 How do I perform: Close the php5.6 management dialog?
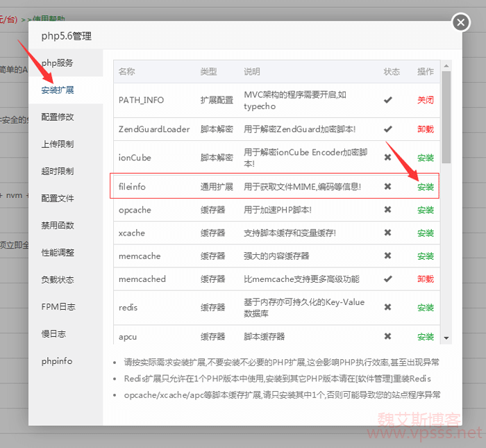tap(461, 23)
